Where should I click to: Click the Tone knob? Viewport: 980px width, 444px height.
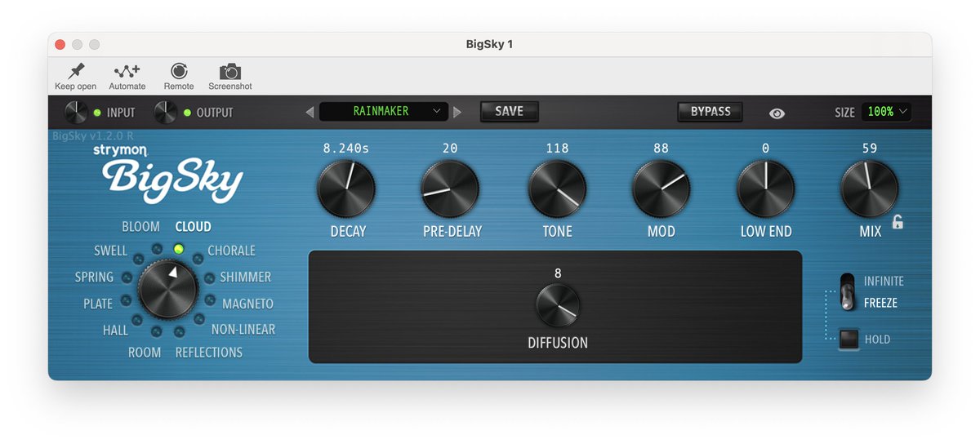[557, 189]
